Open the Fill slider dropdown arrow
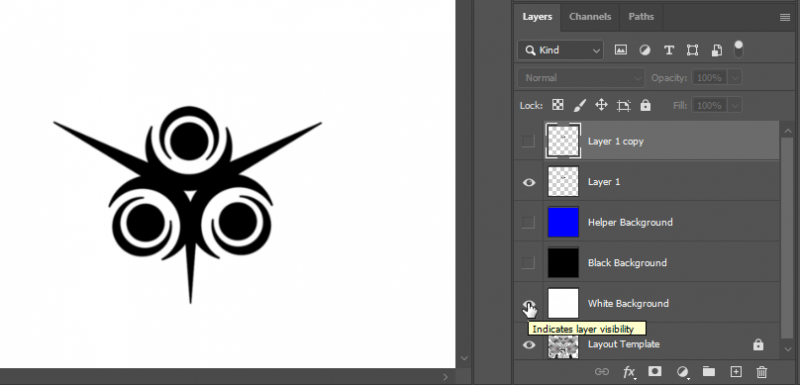Viewport: 800px width, 385px height. tap(735, 106)
